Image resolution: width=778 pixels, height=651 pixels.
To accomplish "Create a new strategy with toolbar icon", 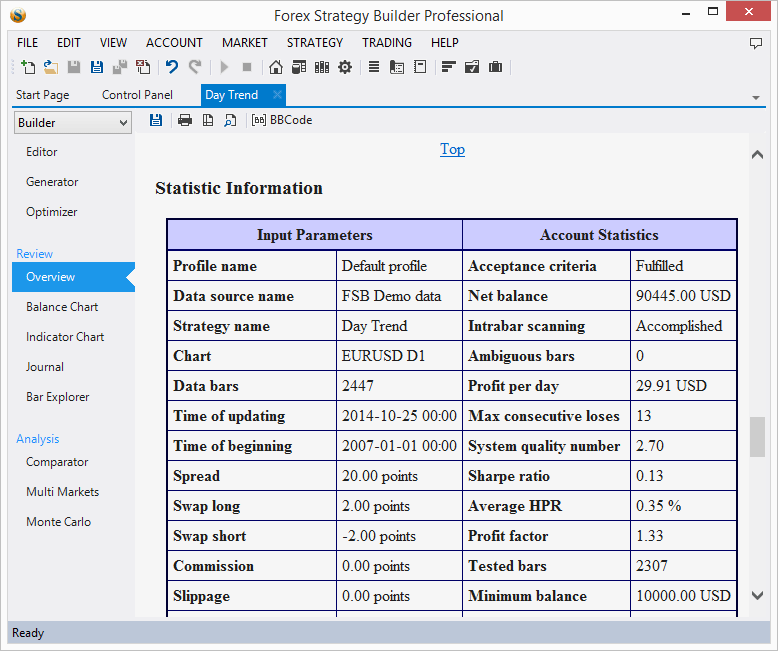I will (x=28, y=67).
